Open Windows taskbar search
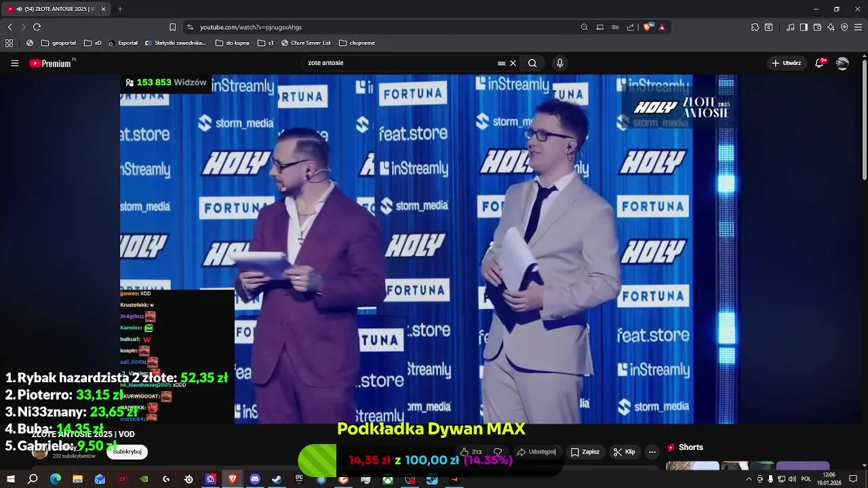Image resolution: width=868 pixels, height=488 pixels. click(x=33, y=479)
